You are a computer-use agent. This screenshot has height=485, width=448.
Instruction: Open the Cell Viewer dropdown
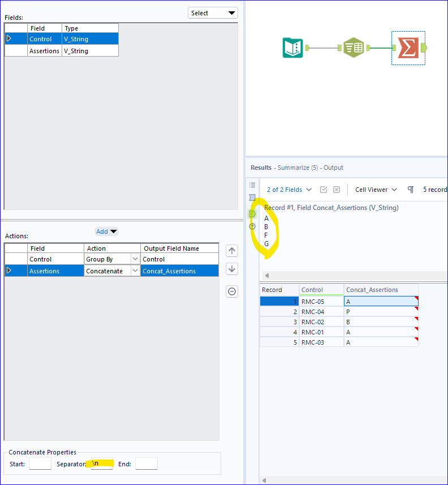click(376, 190)
